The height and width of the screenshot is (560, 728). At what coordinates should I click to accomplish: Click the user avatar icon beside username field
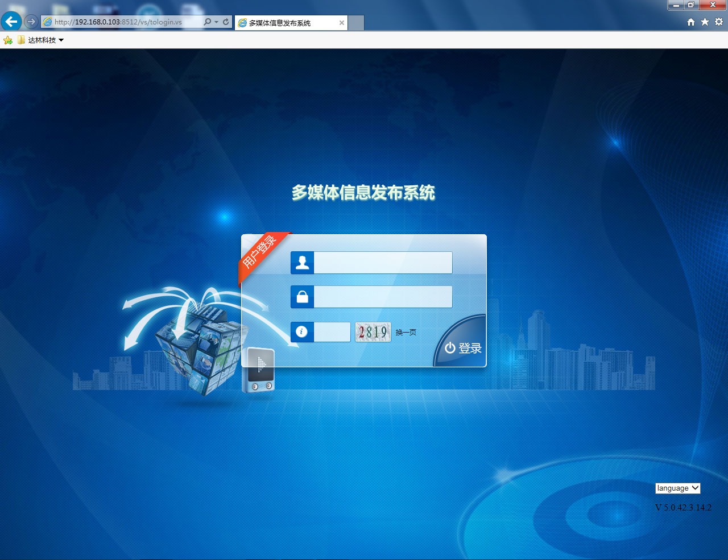pos(302,263)
